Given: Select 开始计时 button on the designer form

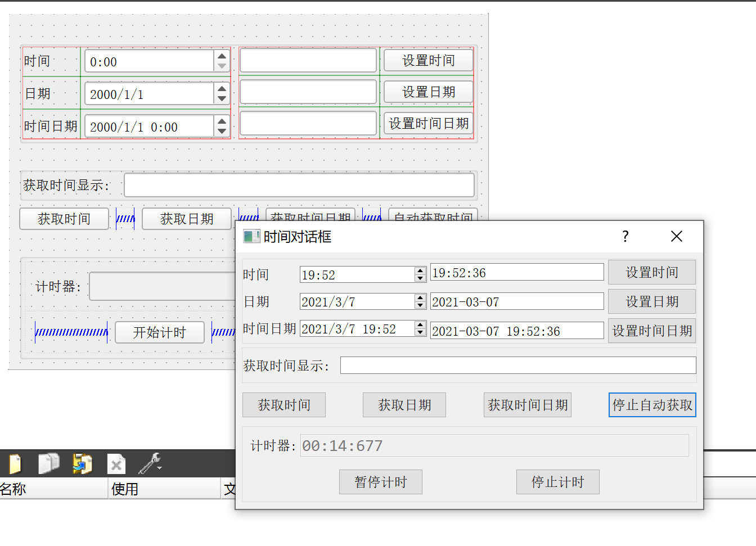Looking at the screenshot, I should pyautogui.click(x=160, y=332).
